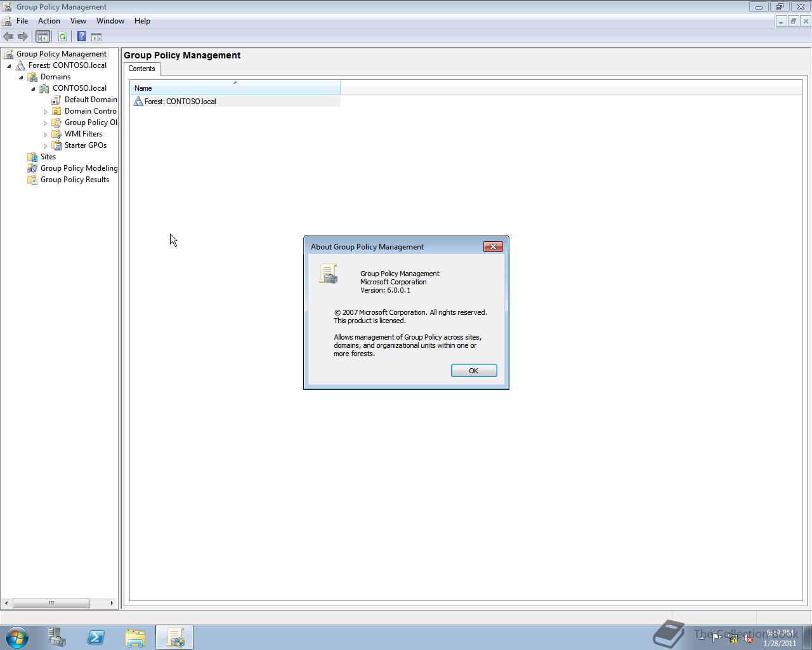Toggle the Show/Hide Action Pane icon
Screen dimensions: 812x650
pyautogui.click(x=96, y=37)
